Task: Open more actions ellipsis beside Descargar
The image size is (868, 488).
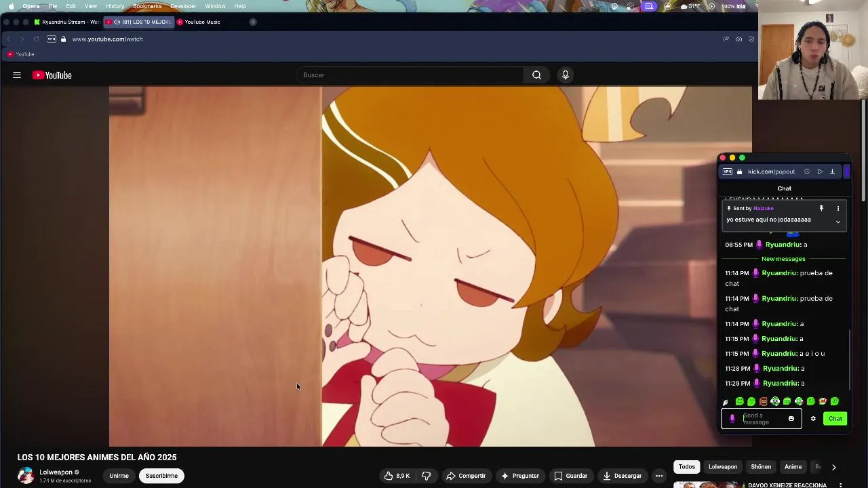Action: (658, 476)
